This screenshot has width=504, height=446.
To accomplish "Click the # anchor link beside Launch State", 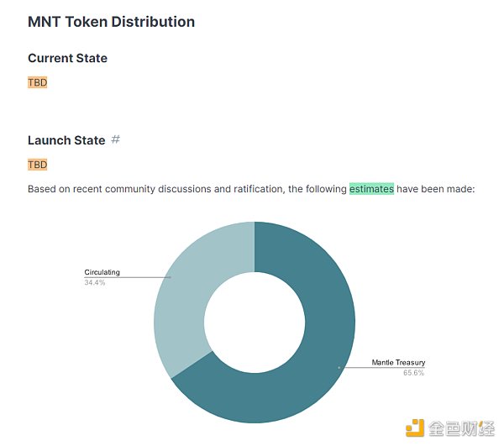I will tap(115, 139).
